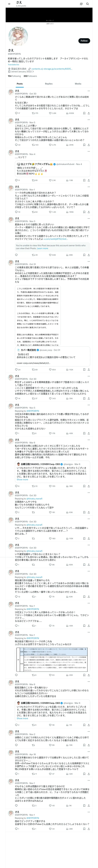Click the Translate bio link
Screen dimensions: 98x868
(x=14, y=65)
